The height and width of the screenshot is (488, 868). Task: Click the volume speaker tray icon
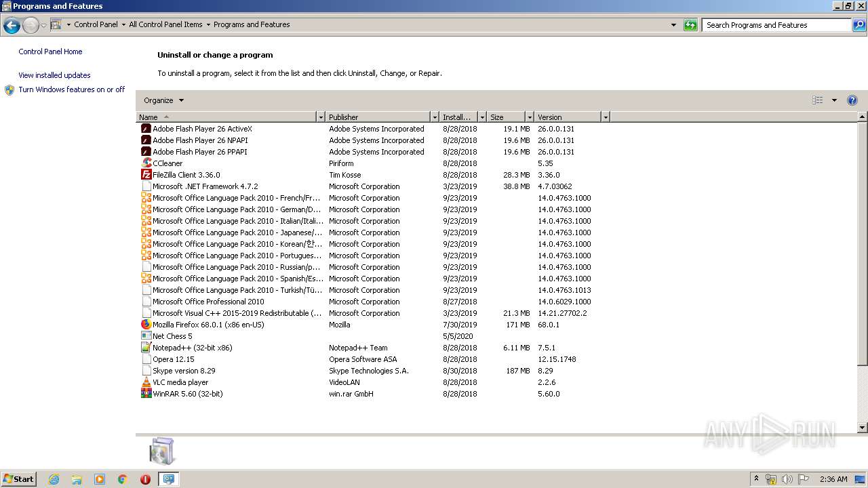[x=787, y=479]
